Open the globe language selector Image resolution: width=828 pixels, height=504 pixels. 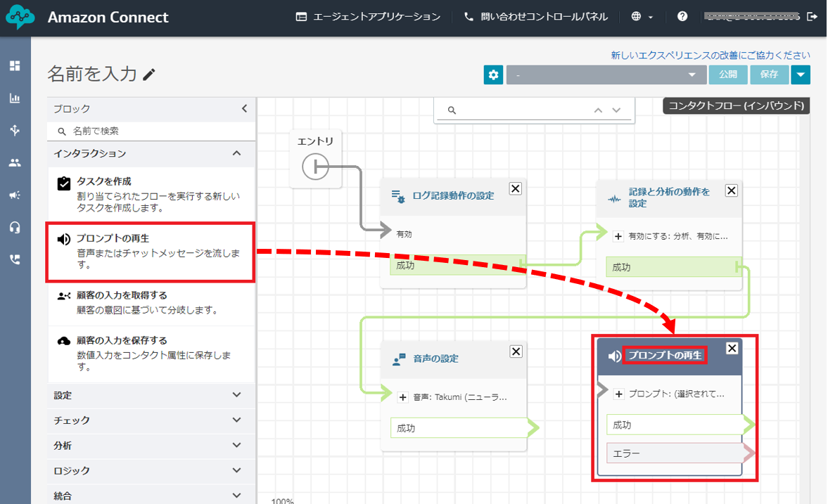coord(642,16)
